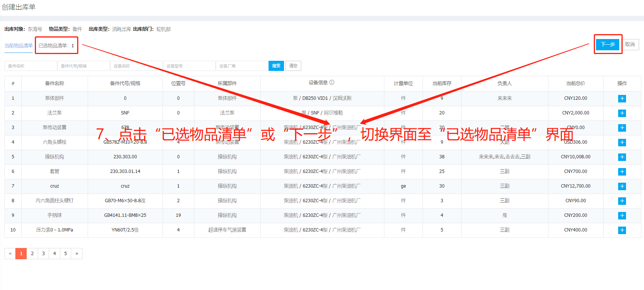Go to page 3 in pagination
644x290 pixels.
coord(43,254)
